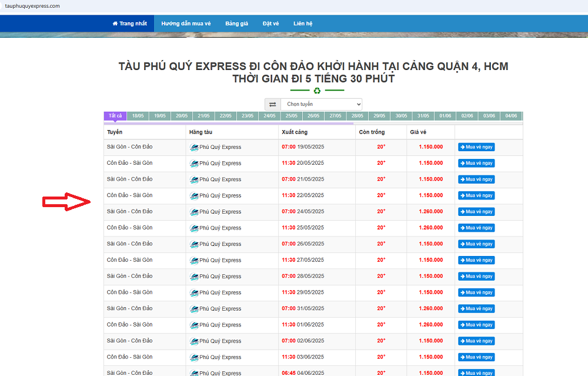The height and width of the screenshot is (376, 588).
Task: Click Phú Quý Express logo for 19/05/2025 trip
Action: pos(194,147)
